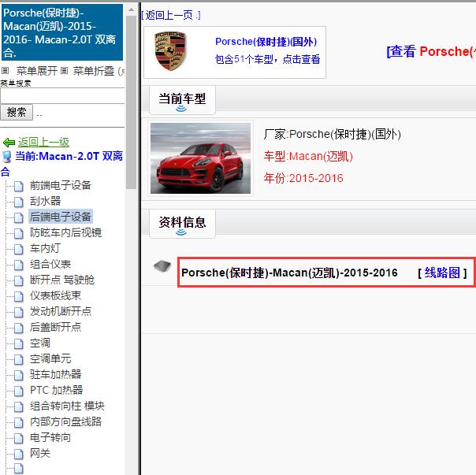Click the green back arrow icon

point(9,143)
